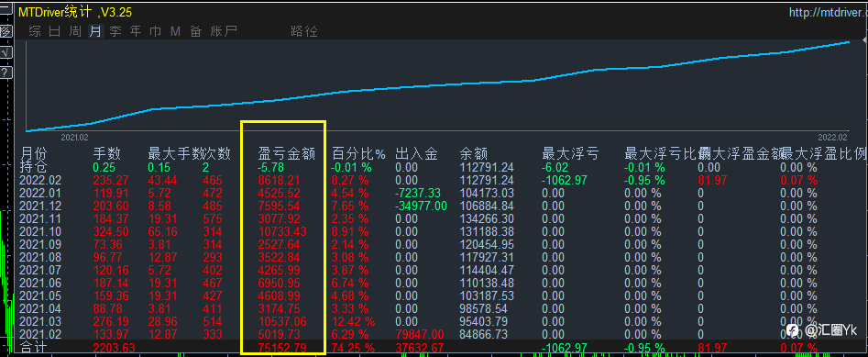Click balance value 134266.30

[487, 219]
